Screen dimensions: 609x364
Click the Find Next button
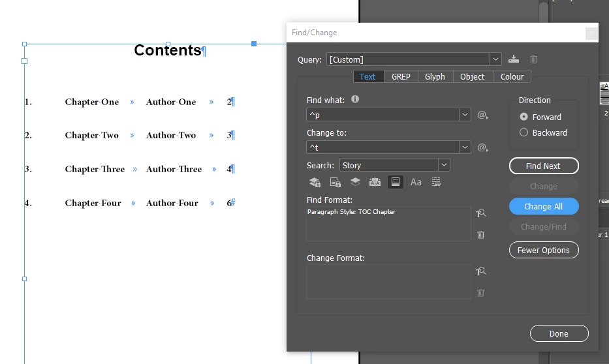pos(544,166)
